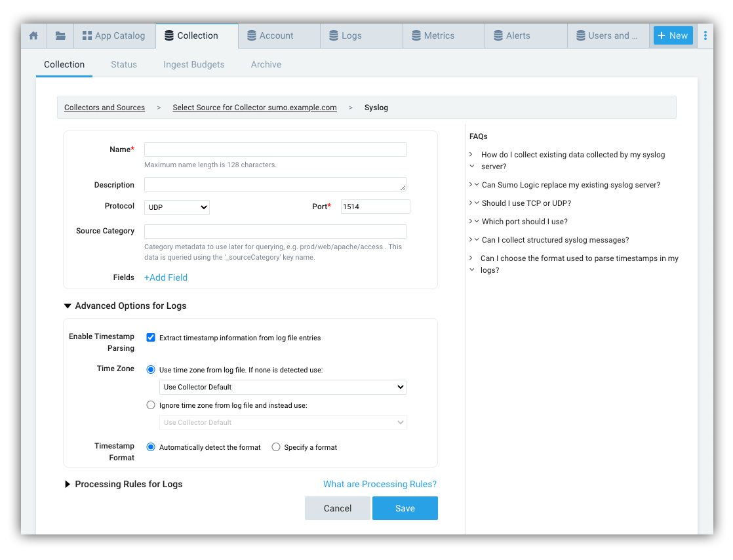Open the Protocol dropdown showing UDP
The width and height of the screenshot is (733, 560).
point(176,207)
